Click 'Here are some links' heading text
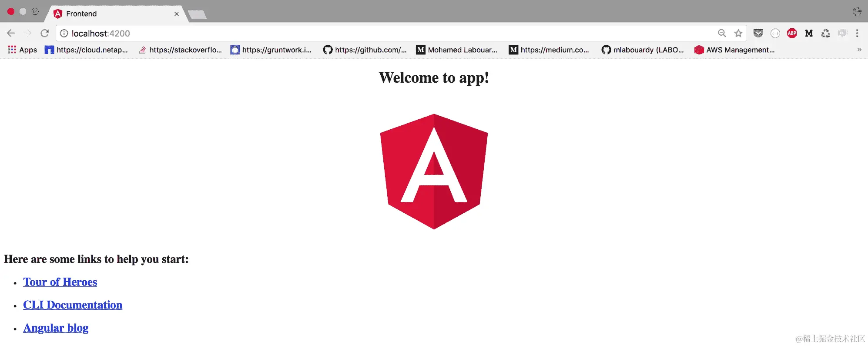Image resolution: width=868 pixels, height=346 pixels. pyautogui.click(x=96, y=259)
